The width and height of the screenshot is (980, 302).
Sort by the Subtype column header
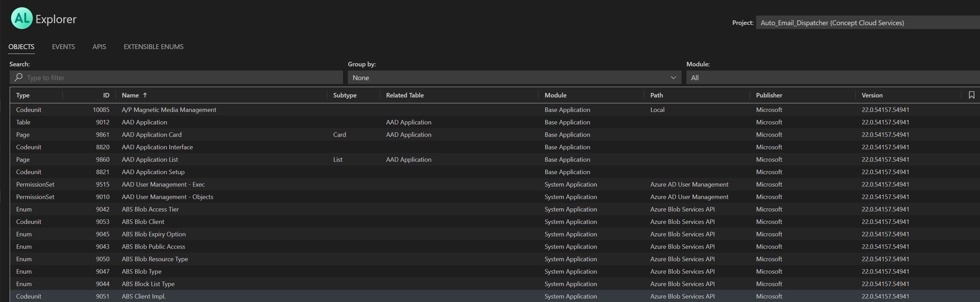tap(345, 95)
